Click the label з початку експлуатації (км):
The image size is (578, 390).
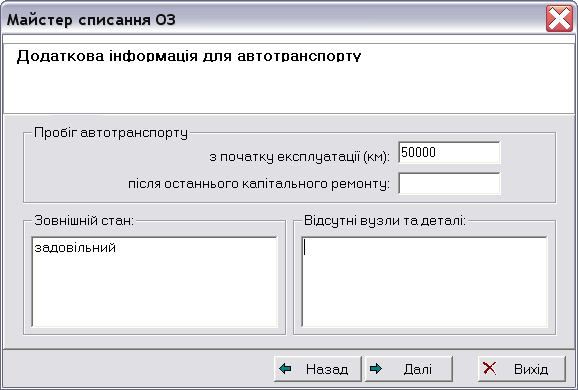299,157
